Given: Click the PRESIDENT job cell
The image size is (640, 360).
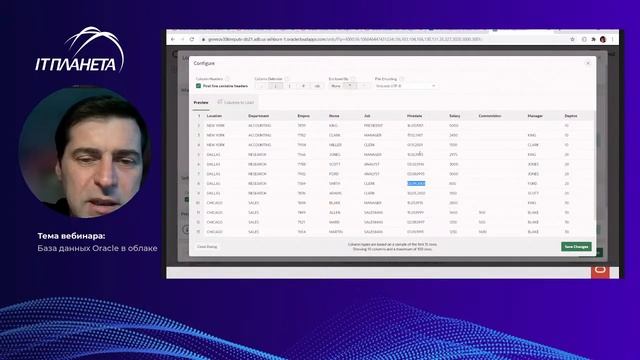Looking at the screenshot, I should 373,125.
